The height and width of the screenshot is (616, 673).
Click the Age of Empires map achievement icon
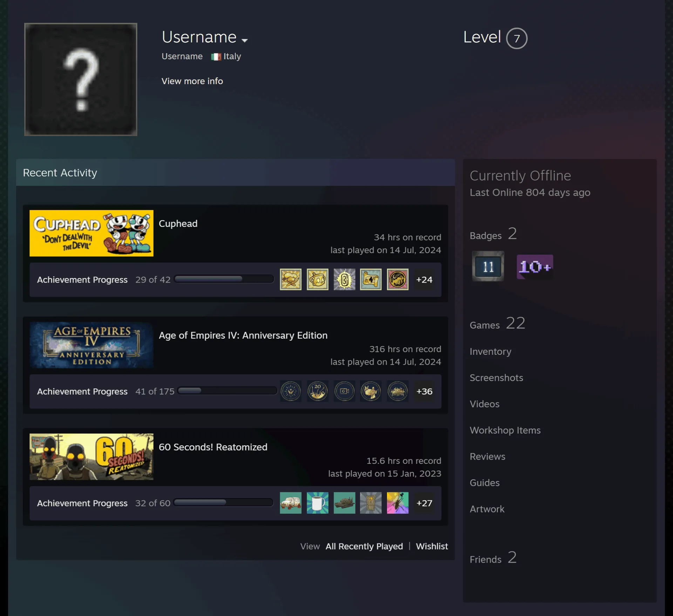(371, 391)
